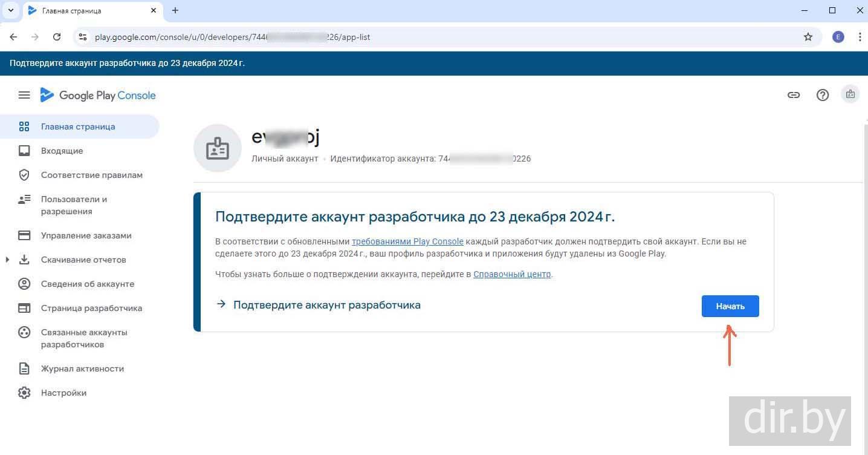Open Главная страница in the sidebar
The width and height of the screenshot is (868, 455).
pyautogui.click(x=80, y=126)
